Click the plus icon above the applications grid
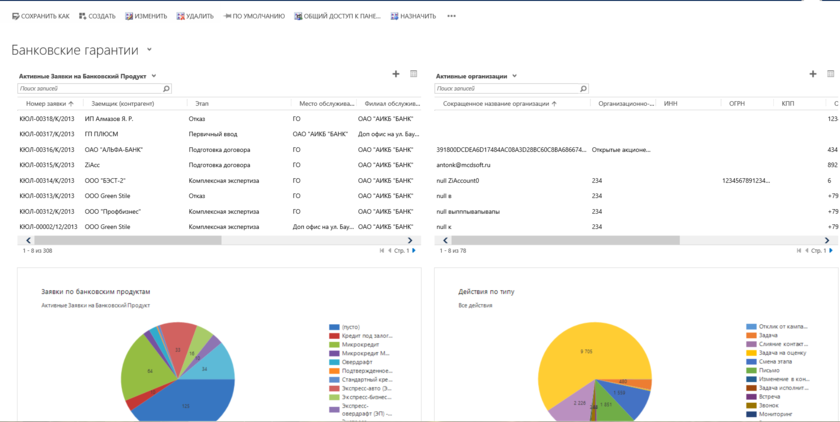This screenshot has width=840, height=422. [396, 74]
